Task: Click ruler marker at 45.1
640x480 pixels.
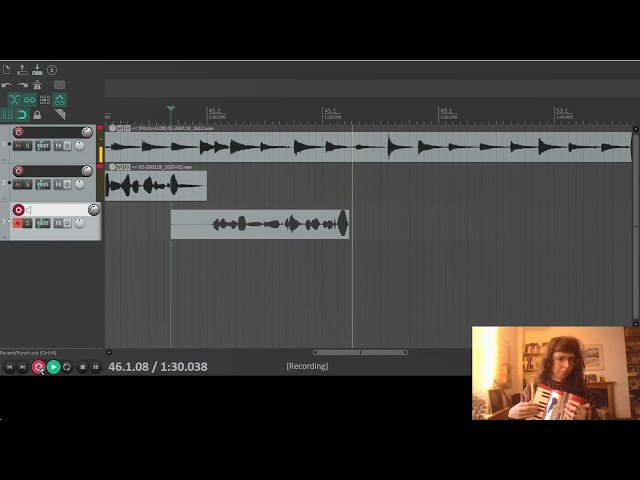Action: (x=330, y=111)
